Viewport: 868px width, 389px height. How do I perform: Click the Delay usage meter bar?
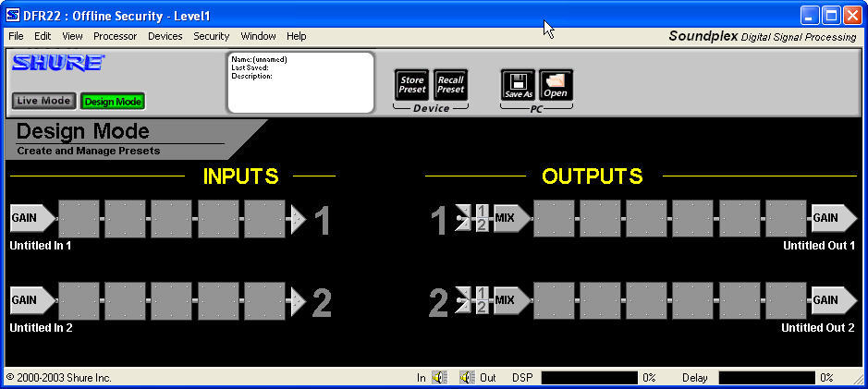coord(767,378)
